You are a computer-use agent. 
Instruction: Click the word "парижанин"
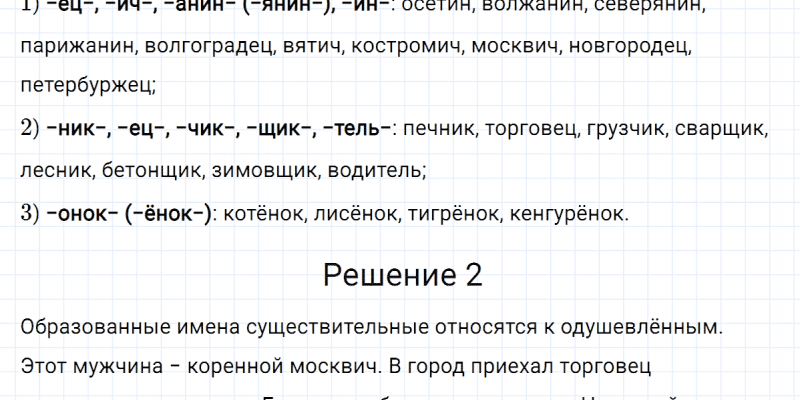coord(75,47)
